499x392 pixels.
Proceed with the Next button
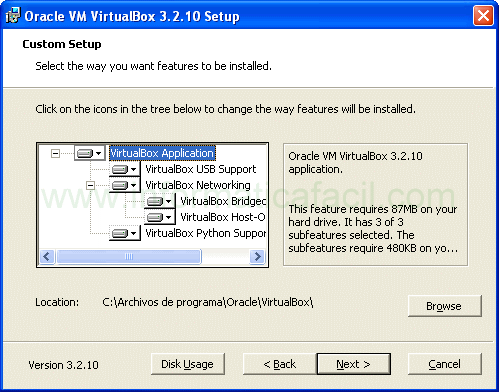(x=354, y=364)
